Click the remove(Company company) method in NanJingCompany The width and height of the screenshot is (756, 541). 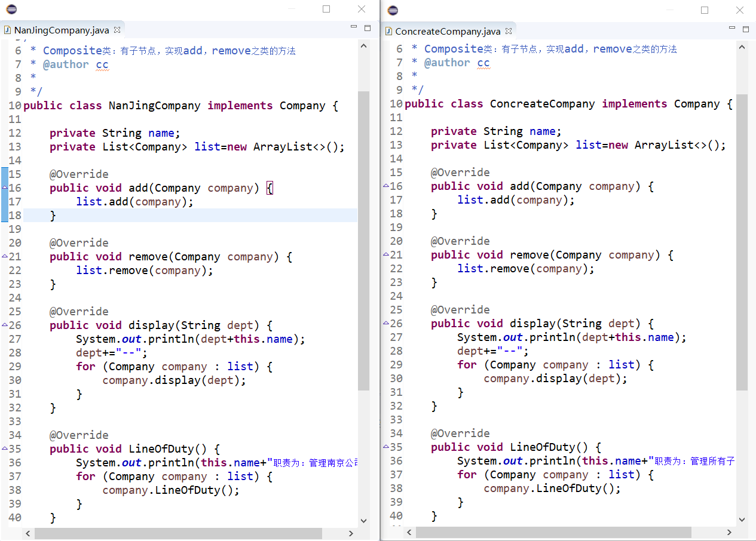click(x=171, y=257)
